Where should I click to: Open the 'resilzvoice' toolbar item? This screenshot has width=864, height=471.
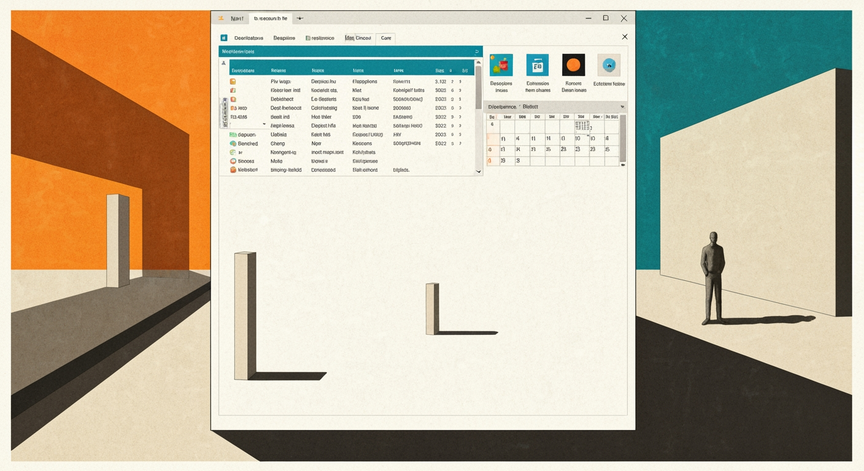pos(323,38)
